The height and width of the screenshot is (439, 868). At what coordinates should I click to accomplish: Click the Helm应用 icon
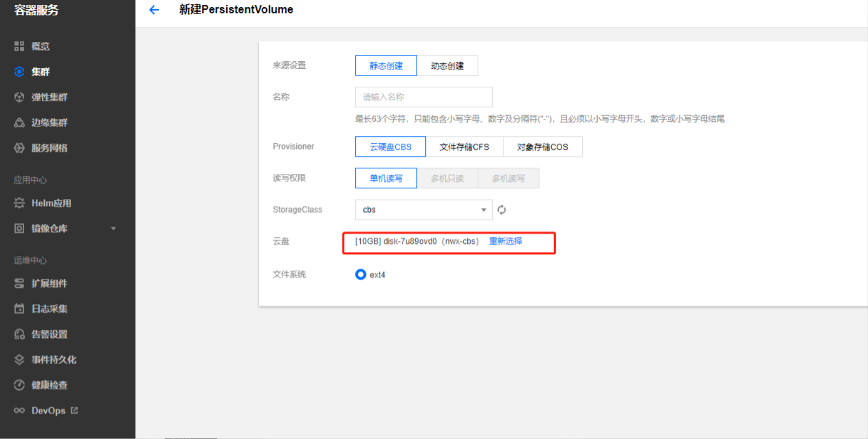click(x=19, y=203)
